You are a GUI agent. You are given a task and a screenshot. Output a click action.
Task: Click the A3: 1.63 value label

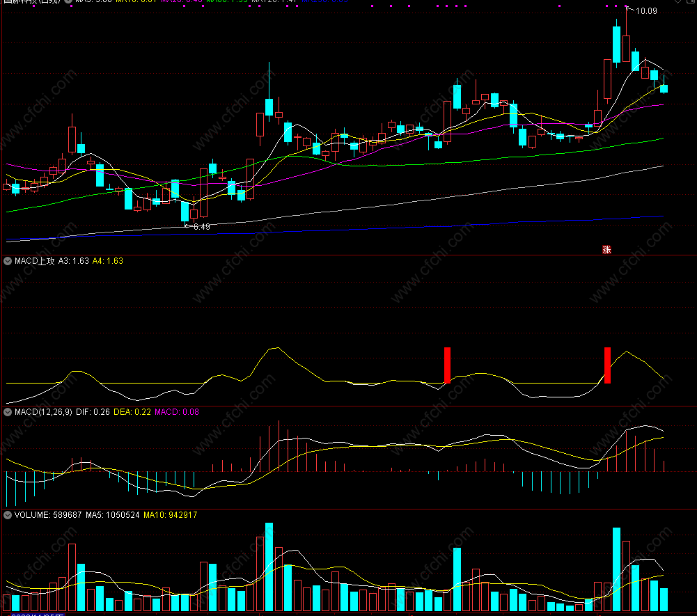coord(73,261)
